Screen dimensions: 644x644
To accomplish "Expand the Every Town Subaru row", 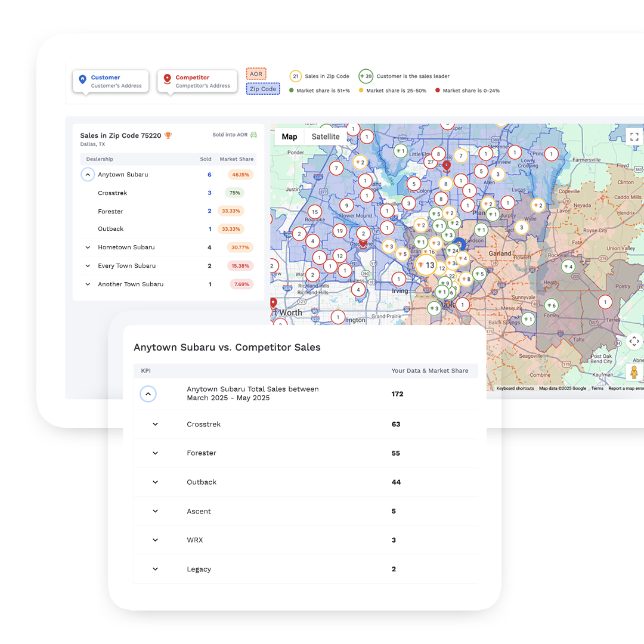I will pyautogui.click(x=88, y=266).
